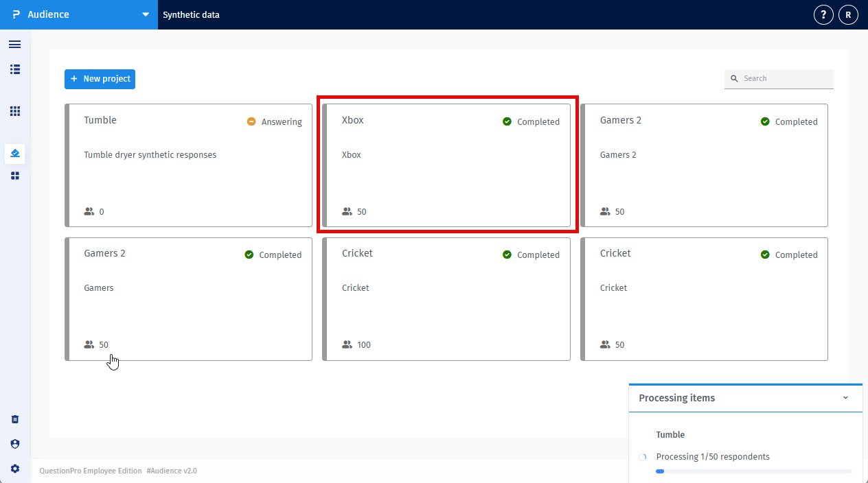Image resolution: width=868 pixels, height=483 pixels.
Task: Open Gamers 2 card described 'Gamers 2'
Action: (704, 165)
